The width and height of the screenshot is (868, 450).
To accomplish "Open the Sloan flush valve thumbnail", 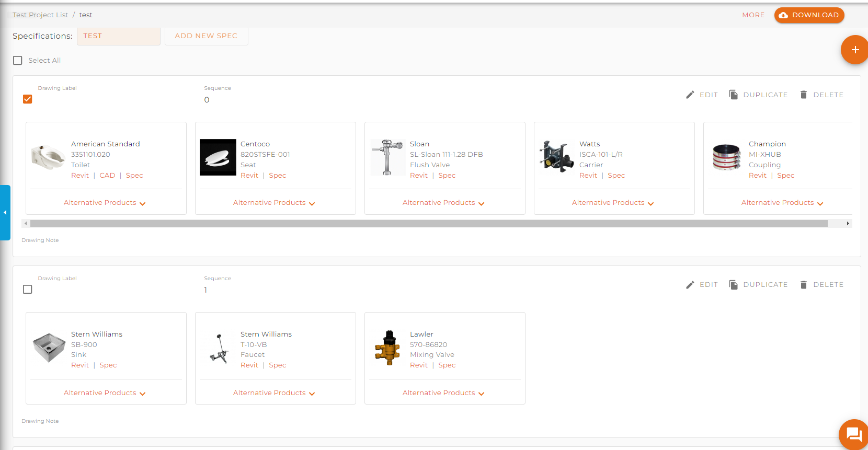I will point(387,157).
